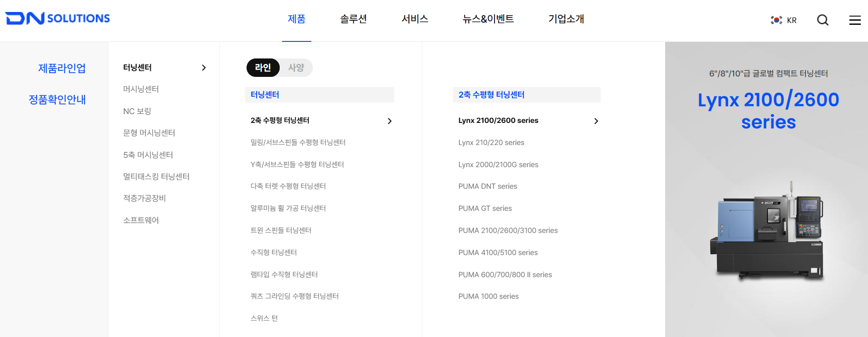The width and height of the screenshot is (868, 337).
Task: Switch to the 라인 toggle
Action: (x=263, y=68)
